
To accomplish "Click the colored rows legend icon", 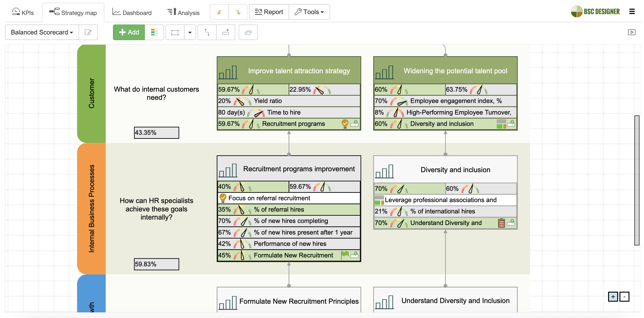I will [154, 32].
